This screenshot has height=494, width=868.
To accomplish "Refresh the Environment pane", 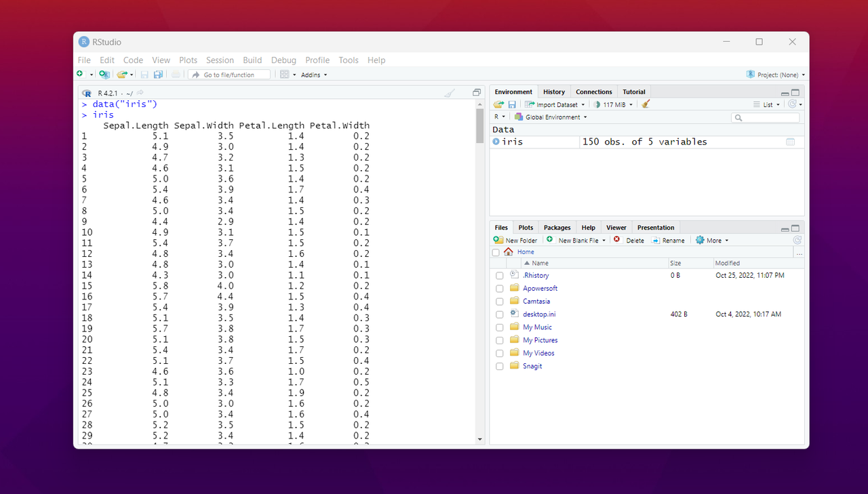I will 792,104.
